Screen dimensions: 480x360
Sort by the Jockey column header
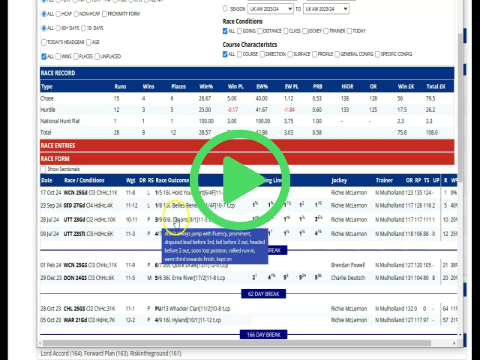[339, 180]
